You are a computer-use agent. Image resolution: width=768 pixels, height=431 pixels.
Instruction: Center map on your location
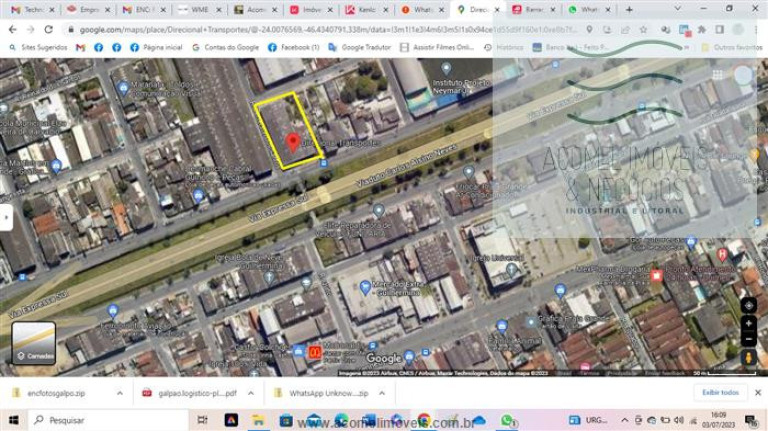click(x=748, y=305)
